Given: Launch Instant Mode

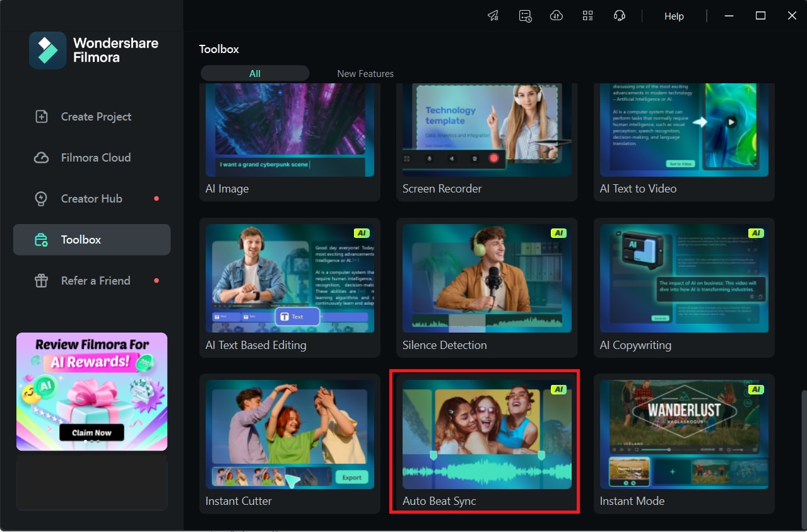Looking at the screenshot, I should (684, 444).
